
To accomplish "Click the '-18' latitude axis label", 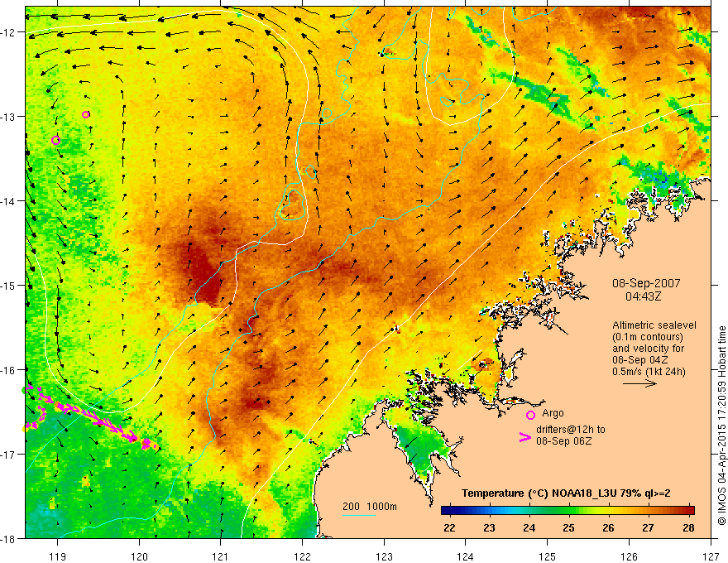I will pyautogui.click(x=8, y=538).
